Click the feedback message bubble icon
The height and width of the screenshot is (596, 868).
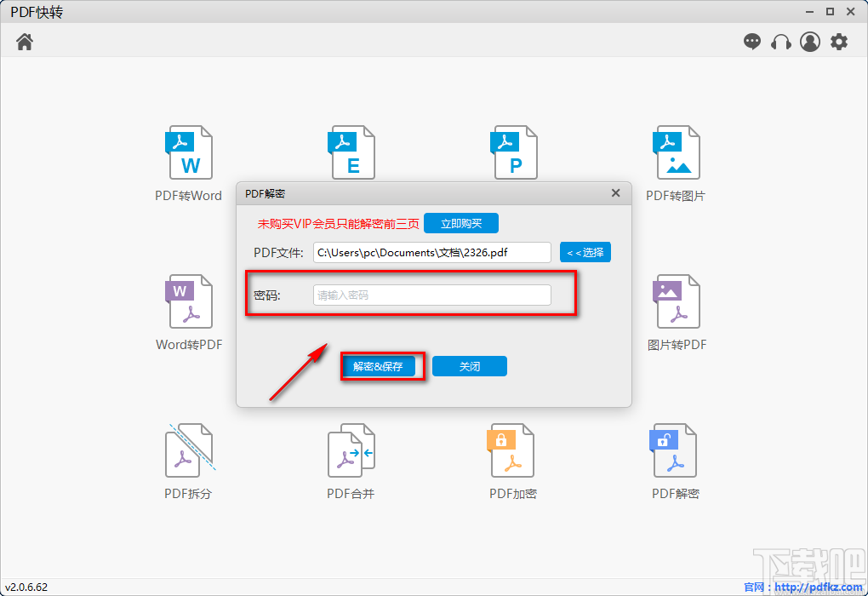point(752,41)
